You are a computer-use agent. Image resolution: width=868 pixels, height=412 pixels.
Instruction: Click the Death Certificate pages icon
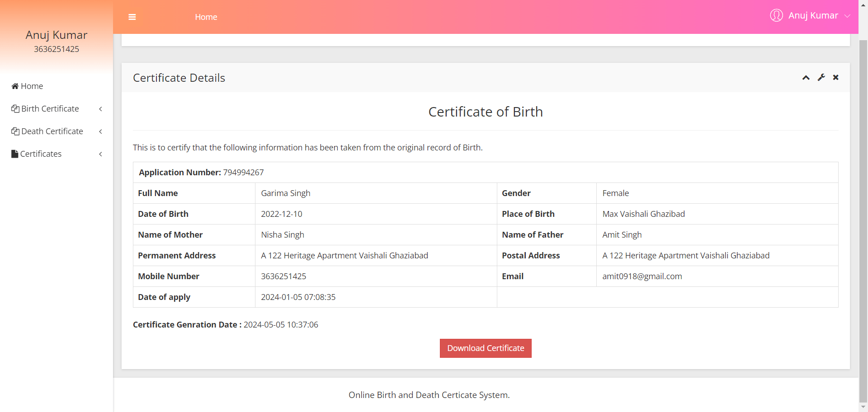coord(15,131)
